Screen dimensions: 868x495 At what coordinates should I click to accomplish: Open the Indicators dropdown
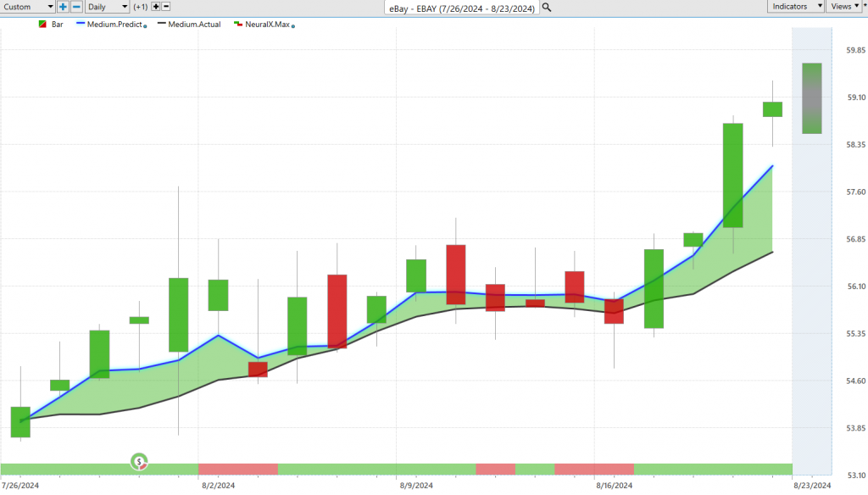pos(795,6)
